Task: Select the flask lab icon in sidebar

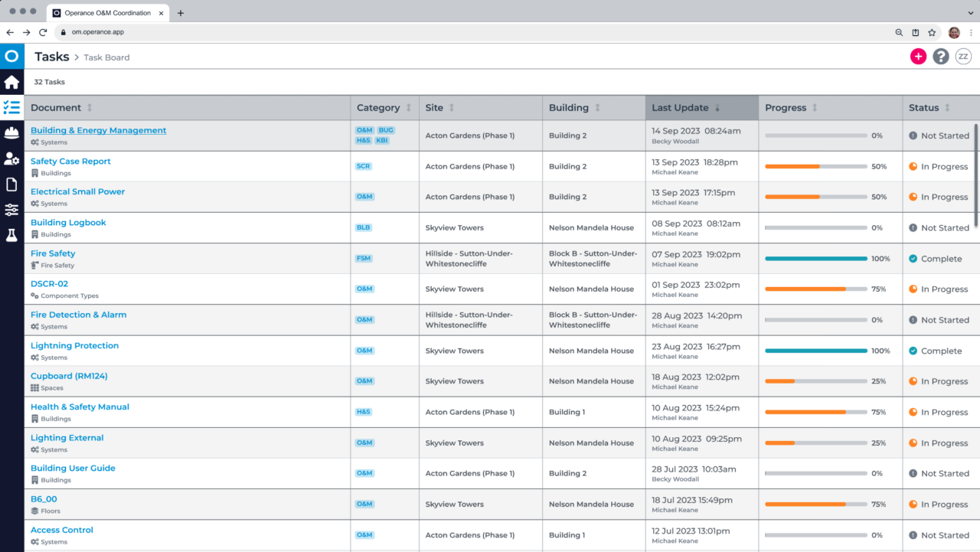Action: pos(11,234)
